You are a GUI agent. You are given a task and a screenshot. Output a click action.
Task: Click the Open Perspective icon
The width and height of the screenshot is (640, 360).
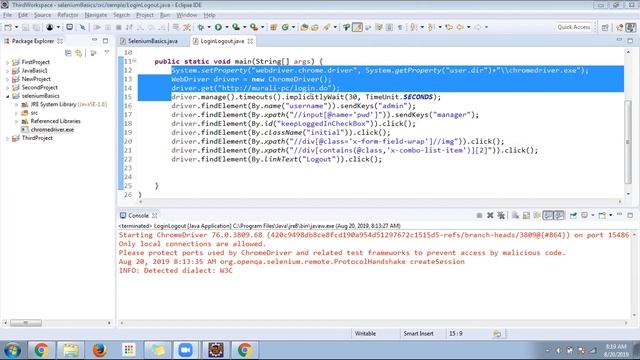point(605,27)
